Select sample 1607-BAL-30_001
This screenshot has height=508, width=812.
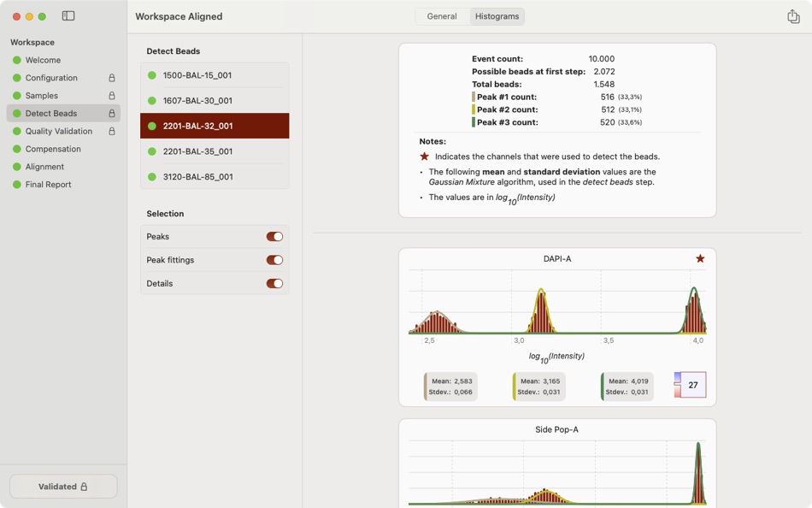click(215, 101)
